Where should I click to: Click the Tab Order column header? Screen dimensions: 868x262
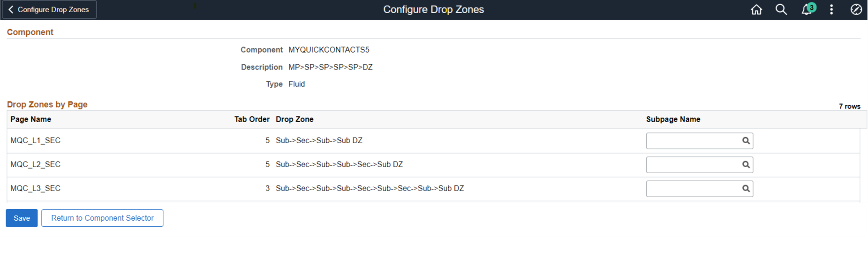(252, 119)
